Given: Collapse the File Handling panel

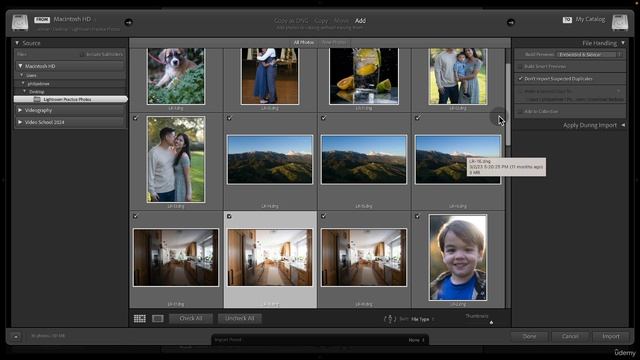Looking at the screenshot, I should [x=623, y=43].
